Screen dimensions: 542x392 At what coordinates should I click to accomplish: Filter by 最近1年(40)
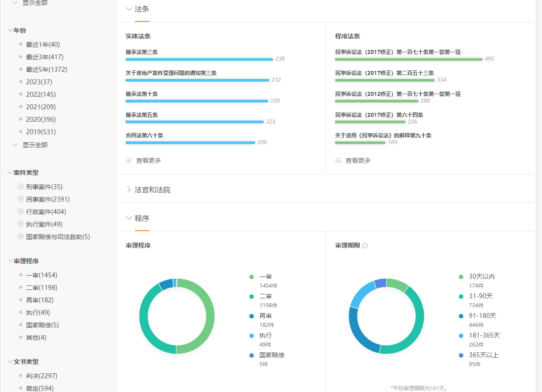click(x=43, y=45)
